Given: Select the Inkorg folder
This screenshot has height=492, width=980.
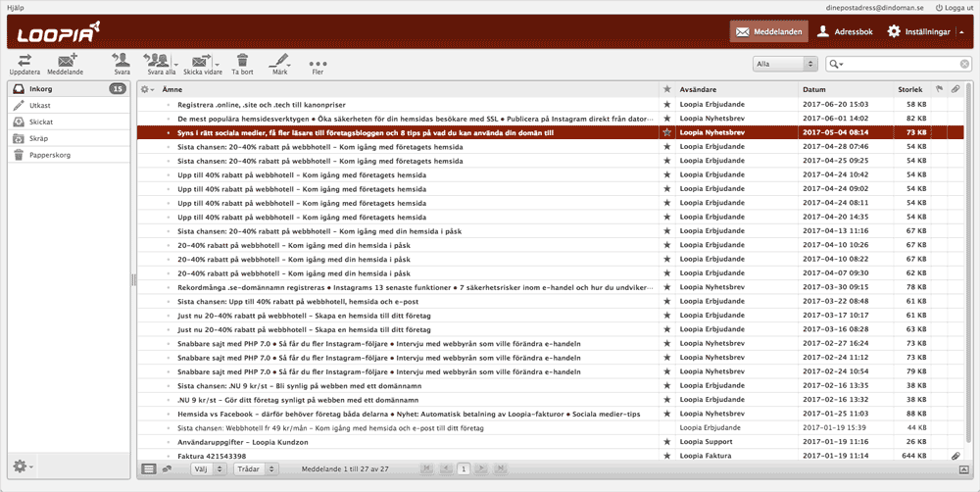Looking at the screenshot, I should pyautogui.click(x=69, y=89).
